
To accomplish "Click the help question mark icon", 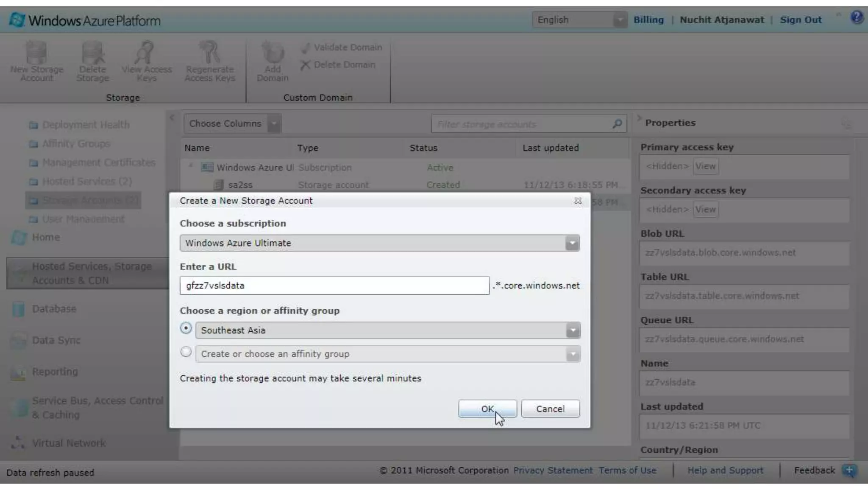I will click(857, 18).
